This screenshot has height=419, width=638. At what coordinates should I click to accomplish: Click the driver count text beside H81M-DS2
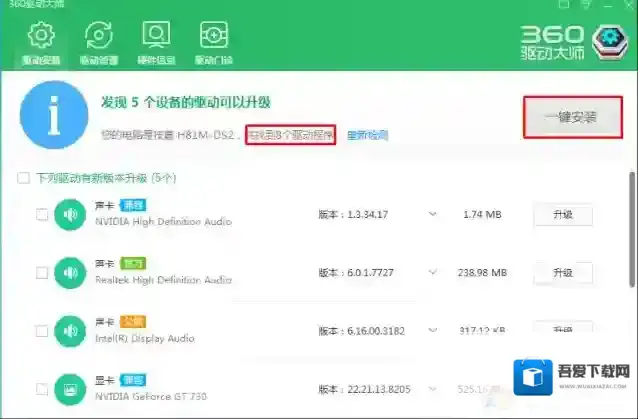(291, 135)
